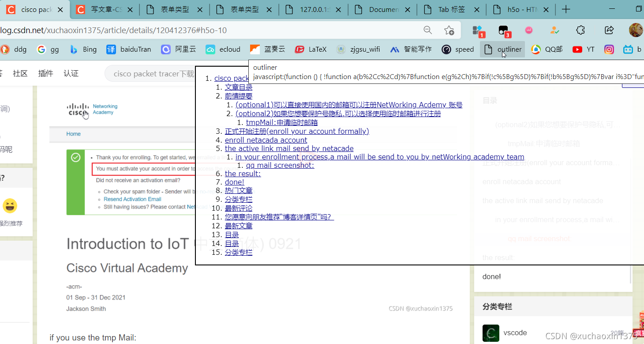Open the browser profile avatar
This screenshot has width=644, height=344.
point(636,30)
